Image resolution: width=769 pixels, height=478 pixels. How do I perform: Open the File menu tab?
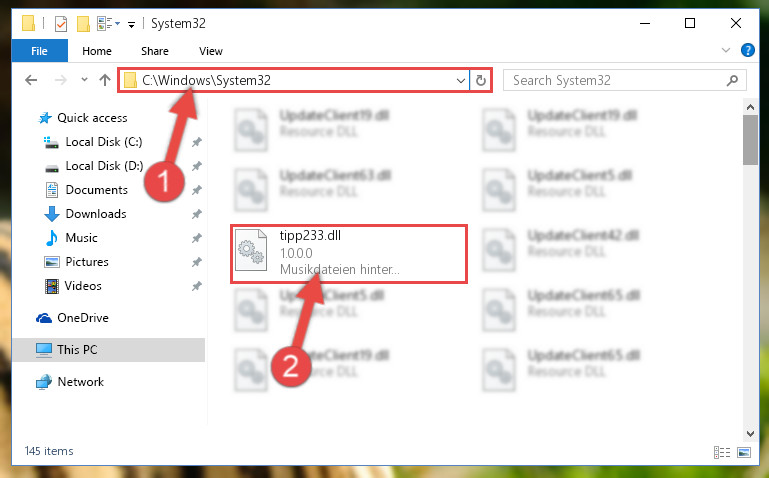[x=39, y=51]
